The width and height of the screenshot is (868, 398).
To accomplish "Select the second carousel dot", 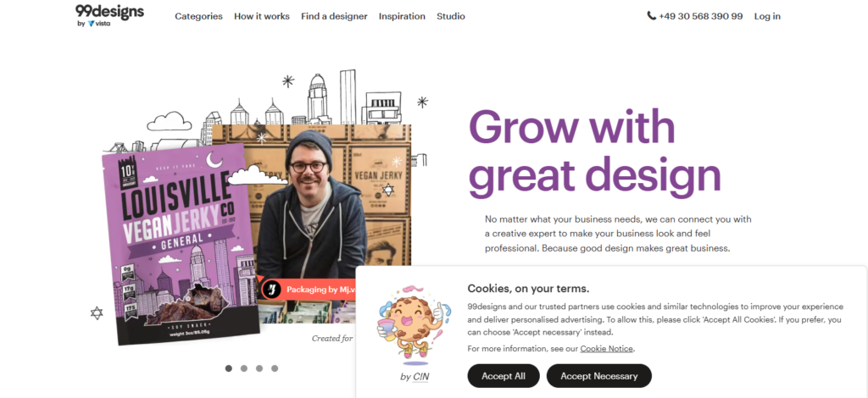I will [x=244, y=368].
